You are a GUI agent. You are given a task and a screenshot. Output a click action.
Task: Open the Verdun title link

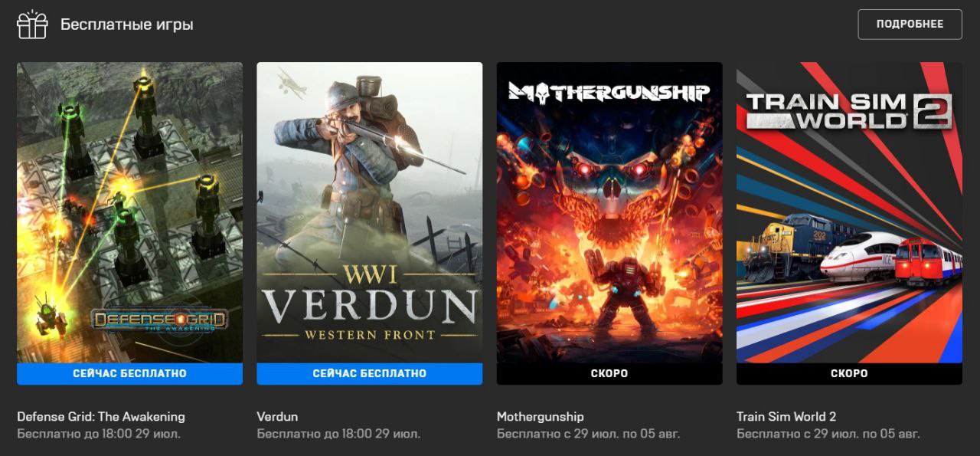[277, 417]
